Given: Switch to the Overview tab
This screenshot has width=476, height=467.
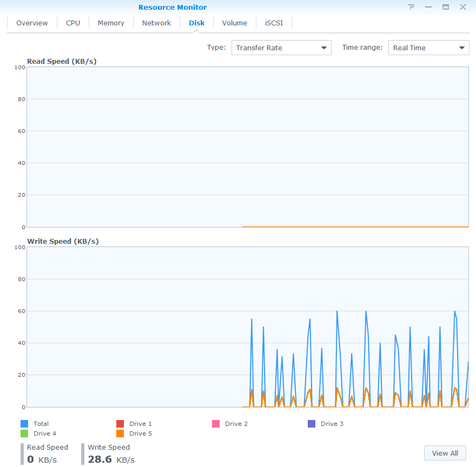Looking at the screenshot, I should [32, 23].
